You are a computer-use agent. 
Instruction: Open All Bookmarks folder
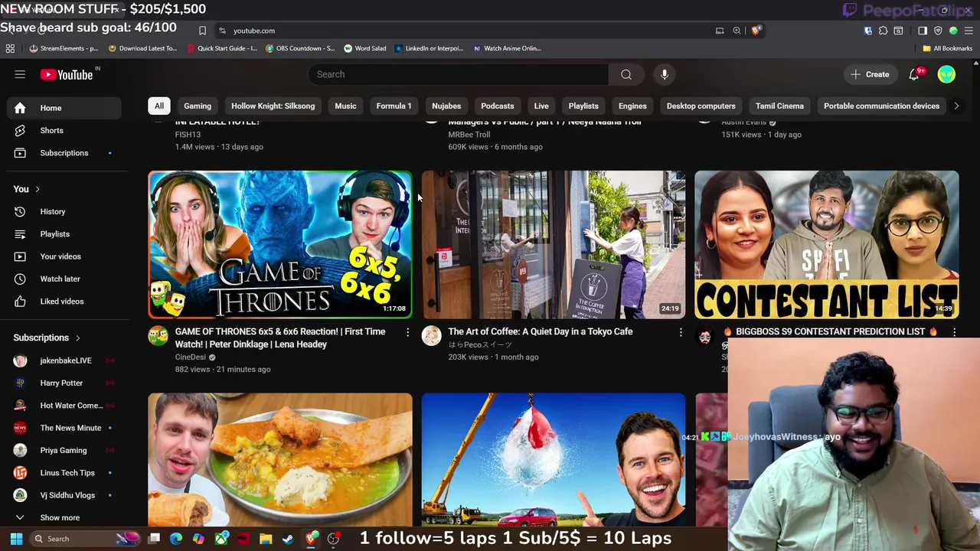[x=947, y=48]
